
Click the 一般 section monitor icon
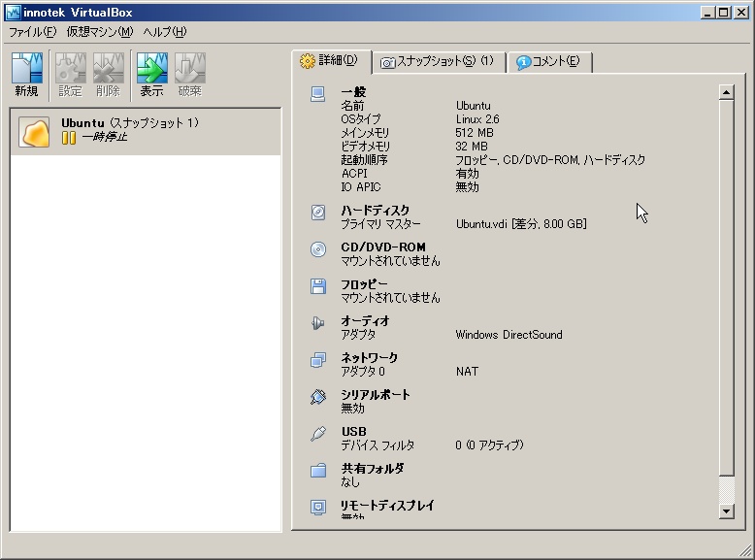click(317, 94)
